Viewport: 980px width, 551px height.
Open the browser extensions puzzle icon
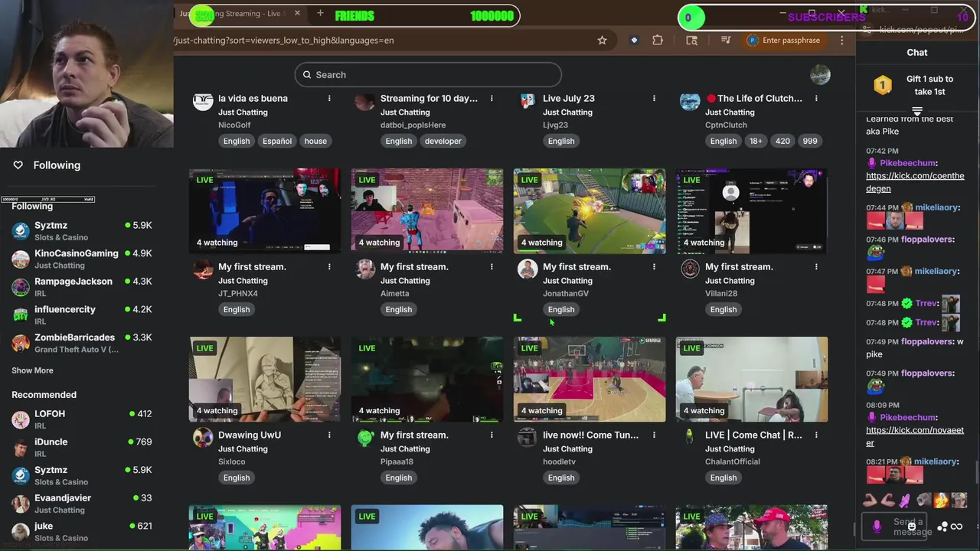pos(658,40)
